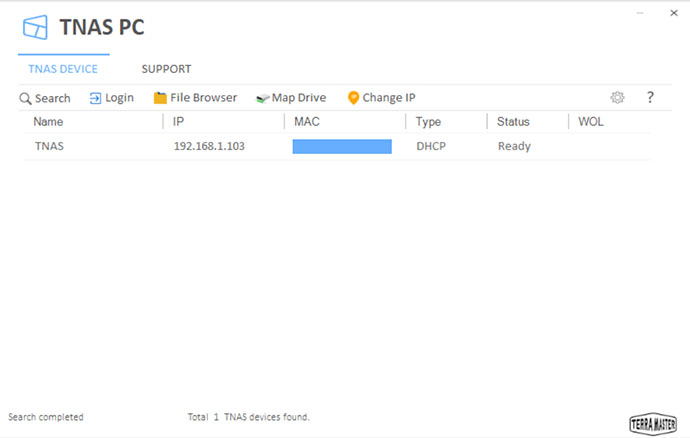
Task: Click the Search button label
Action: coord(52,98)
